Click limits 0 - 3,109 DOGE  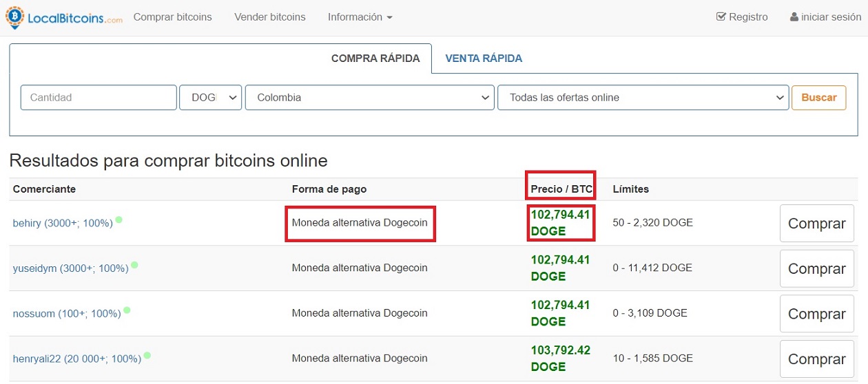point(650,313)
